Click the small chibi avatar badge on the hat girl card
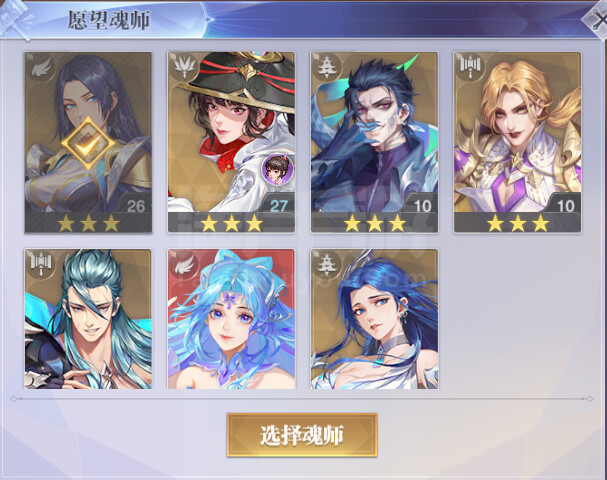 click(x=277, y=169)
